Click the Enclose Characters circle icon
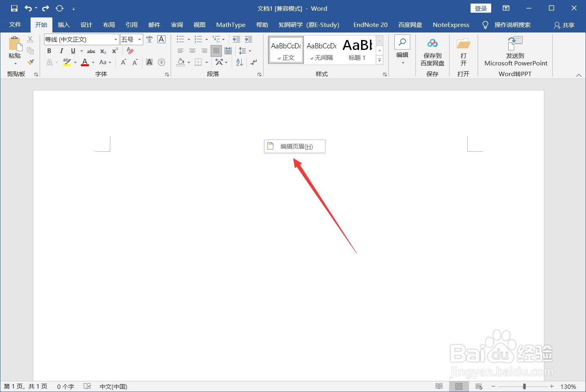 click(x=161, y=62)
